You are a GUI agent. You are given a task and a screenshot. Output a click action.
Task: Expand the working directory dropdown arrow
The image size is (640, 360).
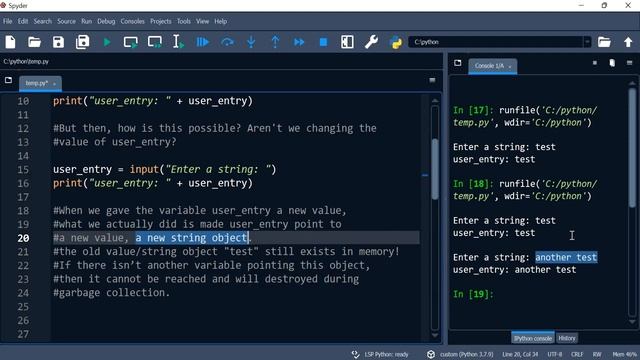(587, 42)
